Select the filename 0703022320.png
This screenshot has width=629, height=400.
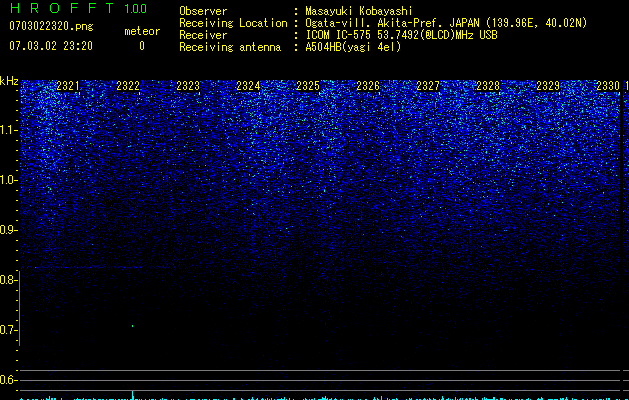(51, 26)
